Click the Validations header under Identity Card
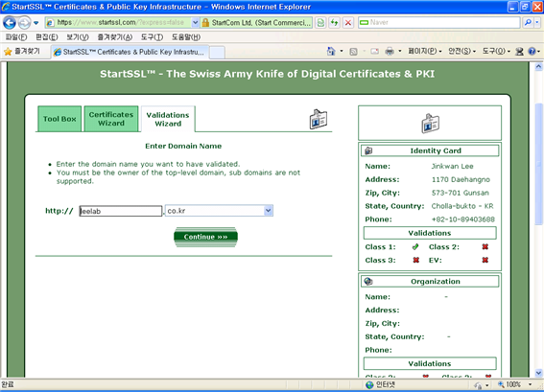The width and height of the screenshot is (544, 392). coord(430,233)
